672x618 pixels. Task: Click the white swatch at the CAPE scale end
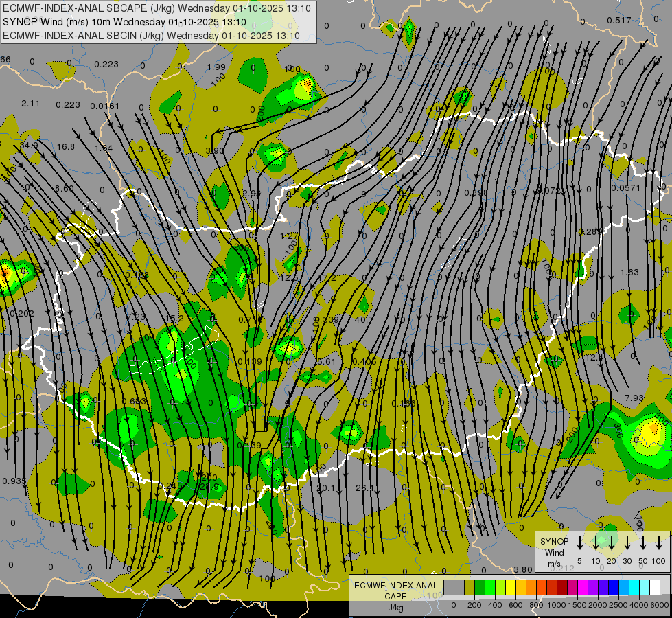(x=655, y=588)
